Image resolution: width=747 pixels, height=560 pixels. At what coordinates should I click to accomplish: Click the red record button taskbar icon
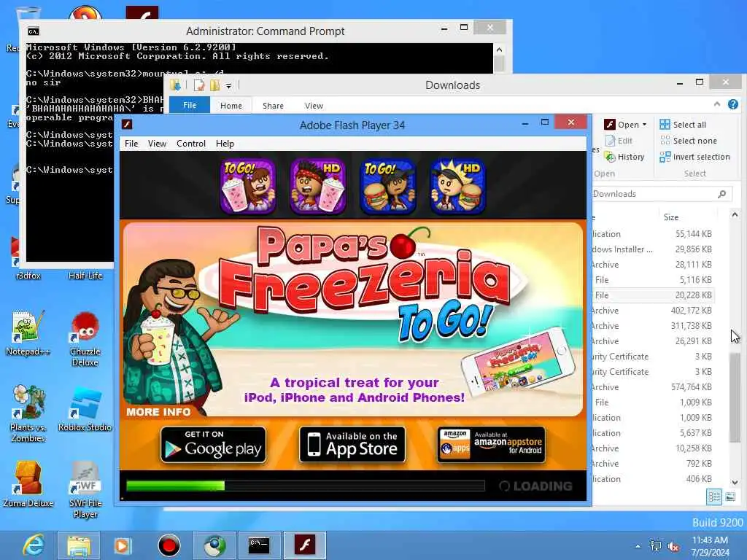169,545
